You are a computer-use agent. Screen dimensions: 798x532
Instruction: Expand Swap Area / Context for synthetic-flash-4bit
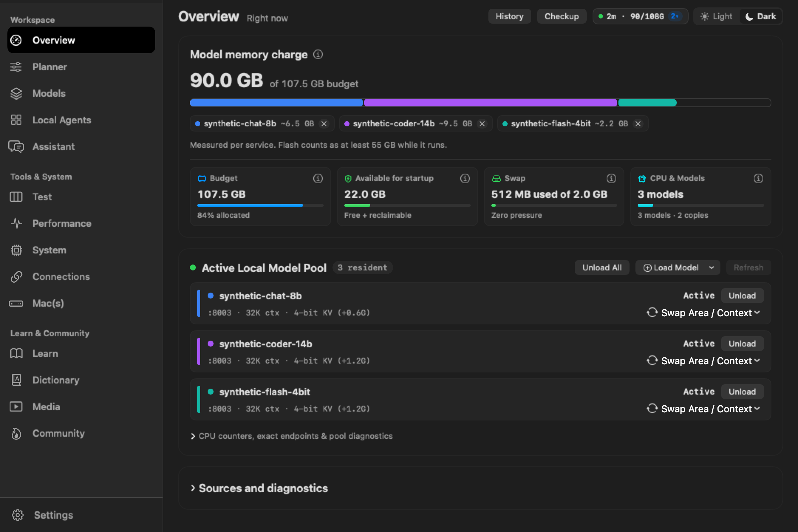tap(703, 409)
